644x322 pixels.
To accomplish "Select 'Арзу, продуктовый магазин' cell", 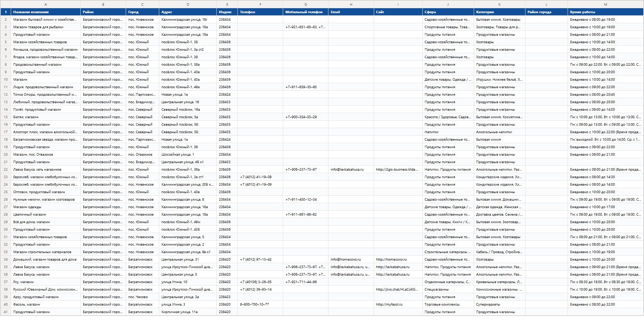I will (x=46, y=297).
